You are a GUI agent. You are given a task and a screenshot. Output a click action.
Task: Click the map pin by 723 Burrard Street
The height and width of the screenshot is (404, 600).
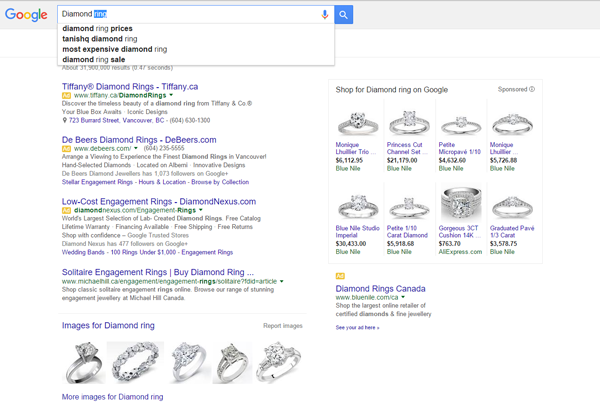point(64,121)
